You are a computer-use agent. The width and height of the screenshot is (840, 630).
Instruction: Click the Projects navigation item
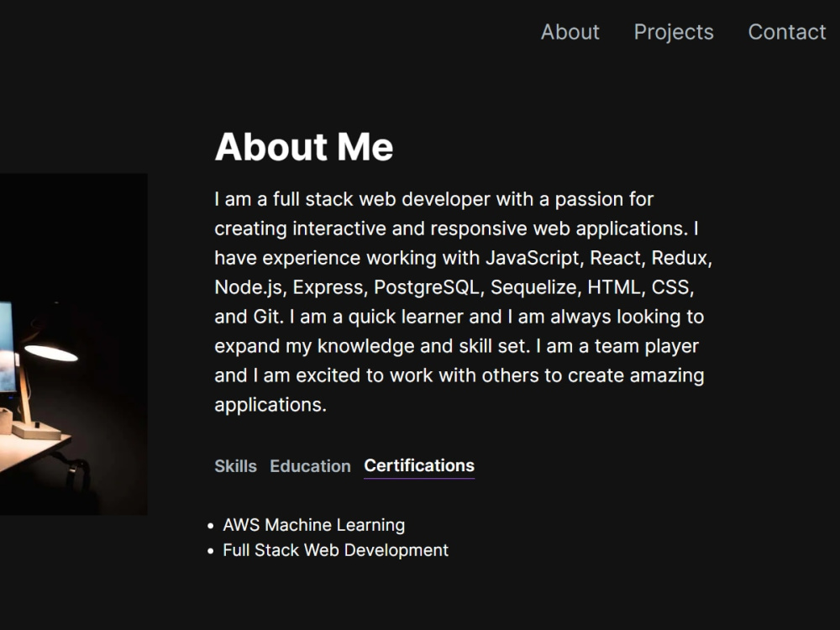(674, 32)
